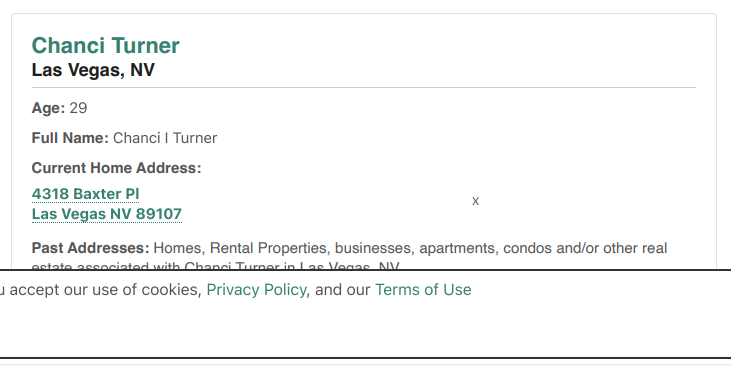Click the Past Addresses: label

pos(90,248)
